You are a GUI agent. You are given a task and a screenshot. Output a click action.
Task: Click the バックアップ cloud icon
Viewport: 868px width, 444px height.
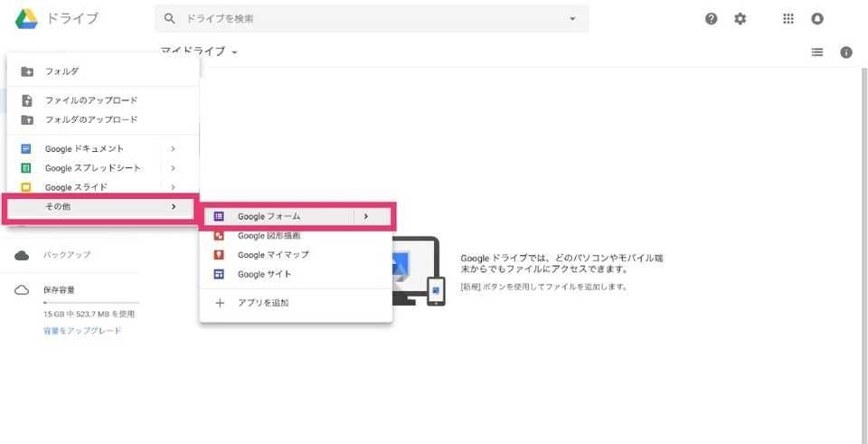click(22, 255)
